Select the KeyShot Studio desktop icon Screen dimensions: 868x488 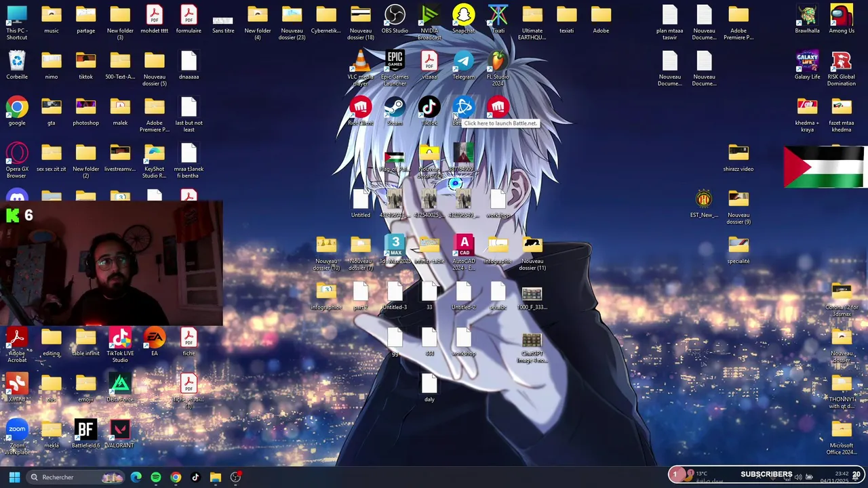pyautogui.click(x=155, y=160)
